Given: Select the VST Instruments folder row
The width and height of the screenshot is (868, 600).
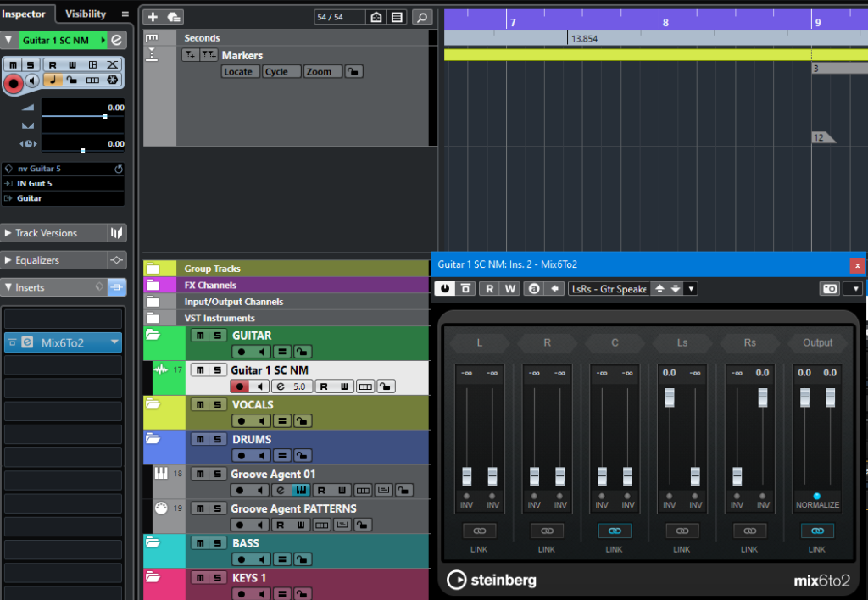Looking at the screenshot, I should pos(287,319).
